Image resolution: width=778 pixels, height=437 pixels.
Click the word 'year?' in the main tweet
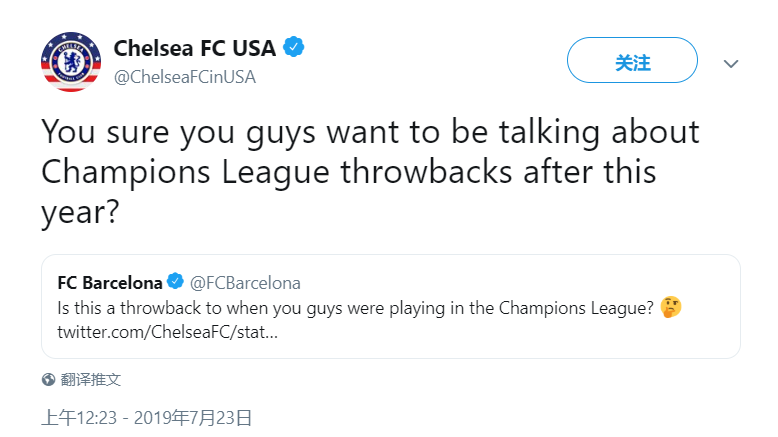80,213
